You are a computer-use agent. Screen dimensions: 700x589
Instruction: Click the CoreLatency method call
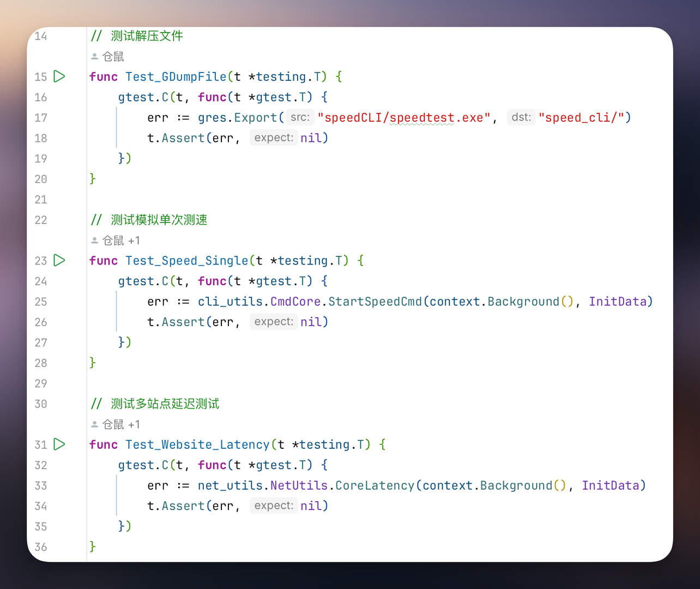tap(375, 485)
